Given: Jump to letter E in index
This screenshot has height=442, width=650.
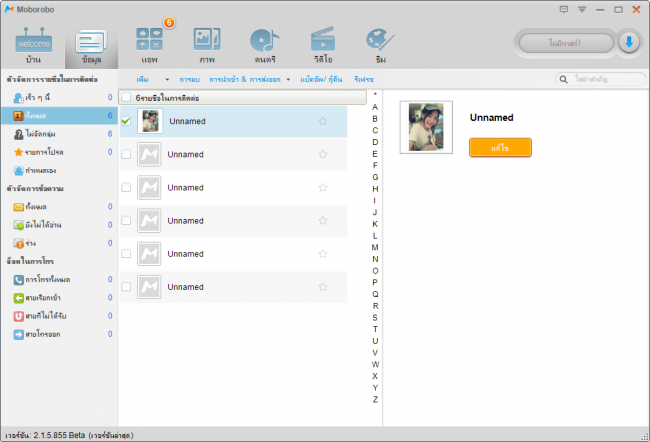Looking at the screenshot, I should coord(375,154).
